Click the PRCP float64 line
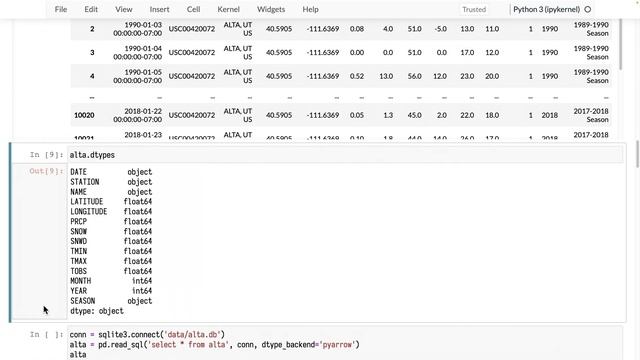640x360 pixels. click(x=111, y=222)
